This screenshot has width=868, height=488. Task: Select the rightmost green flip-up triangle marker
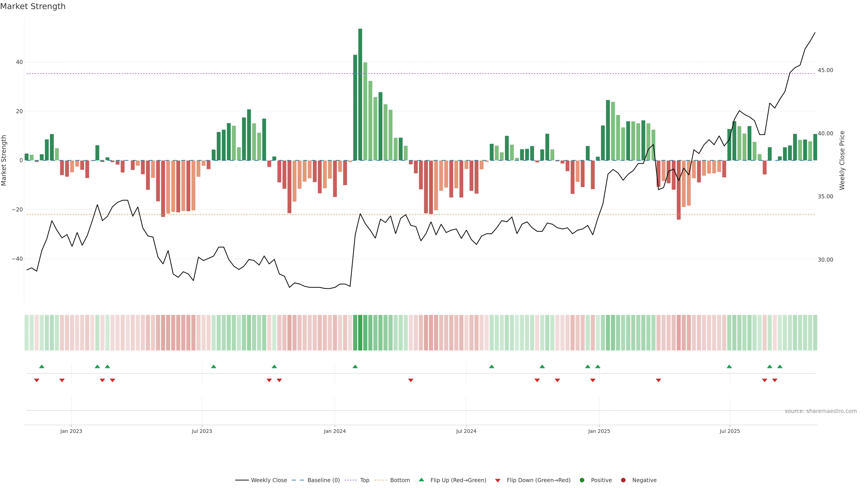click(780, 366)
